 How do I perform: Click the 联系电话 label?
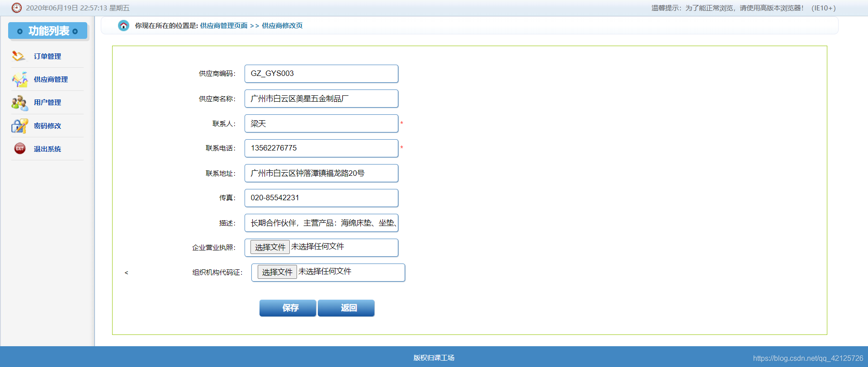(x=221, y=148)
